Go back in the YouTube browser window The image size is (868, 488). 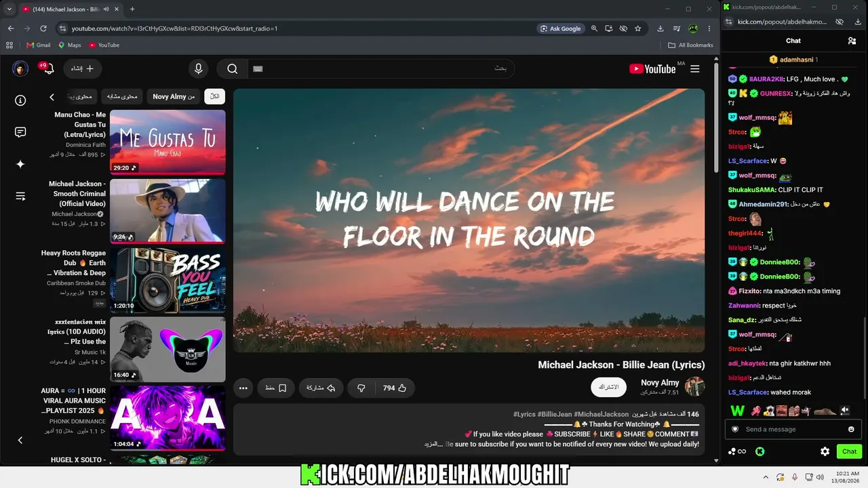click(11, 28)
